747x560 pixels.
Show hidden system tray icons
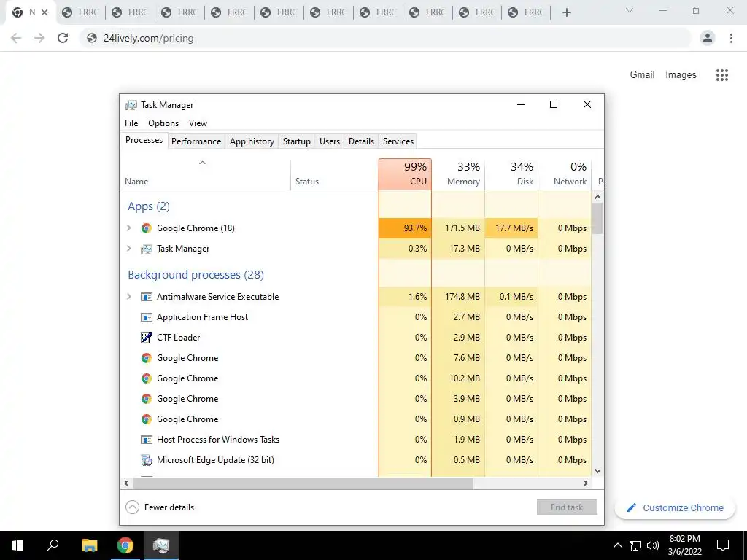617,545
